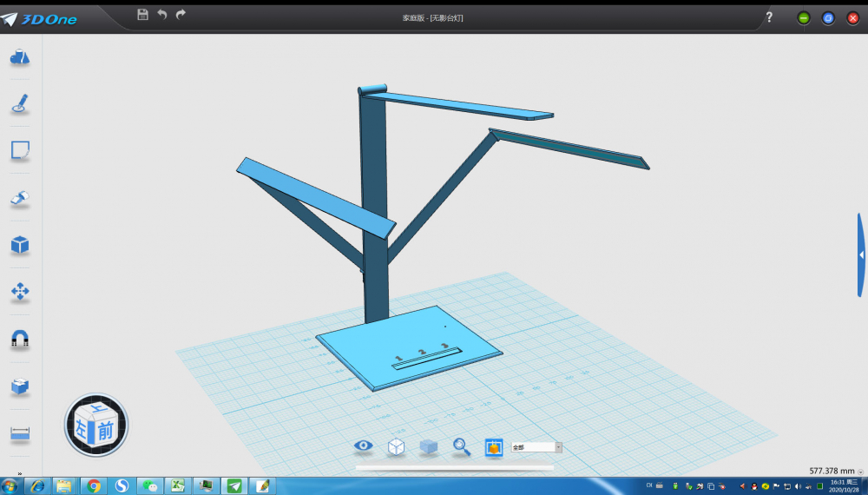Minimize 3DOne with the green button
Viewport: 868px width, 495px height.
(803, 18)
